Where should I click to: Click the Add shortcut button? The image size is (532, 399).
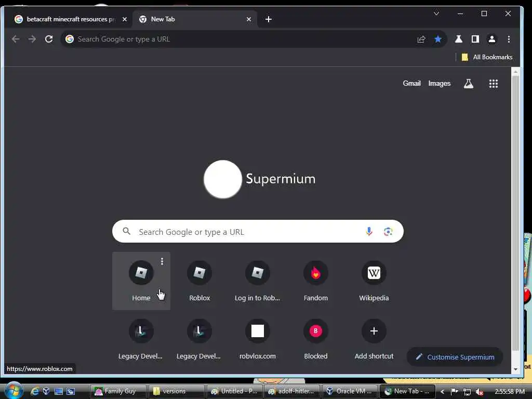pyautogui.click(x=374, y=339)
